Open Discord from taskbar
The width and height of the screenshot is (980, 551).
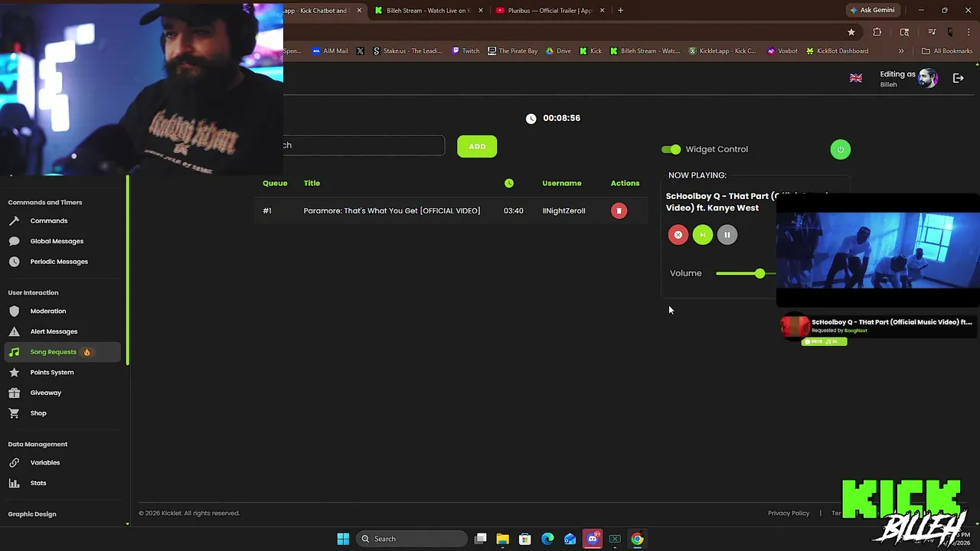(593, 539)
